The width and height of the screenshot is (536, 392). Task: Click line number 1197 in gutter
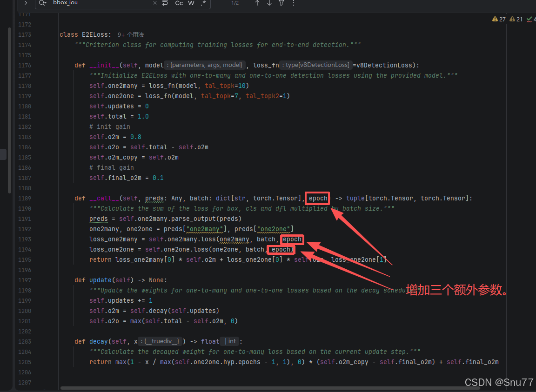tap(25, 280)
